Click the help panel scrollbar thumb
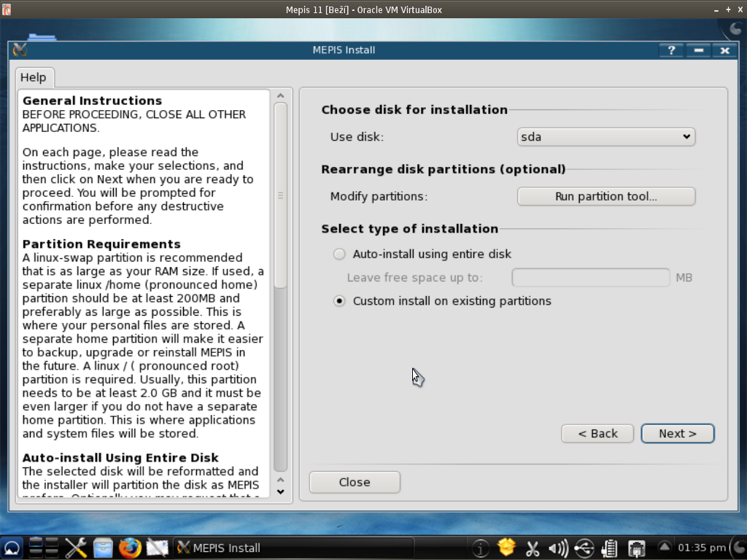The height and width of the screenshot is (560, 747). tap(281, 195)
